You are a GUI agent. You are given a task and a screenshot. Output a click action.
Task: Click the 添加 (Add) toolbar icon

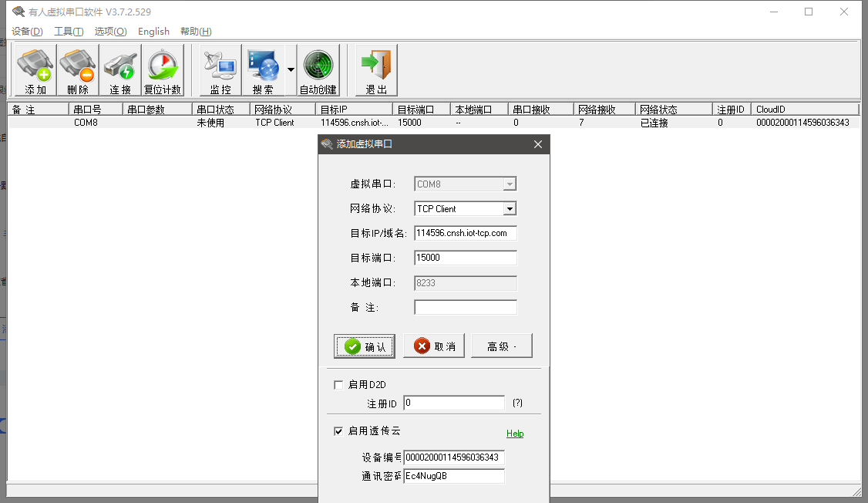pyautogui.click(x=35, y=71)
